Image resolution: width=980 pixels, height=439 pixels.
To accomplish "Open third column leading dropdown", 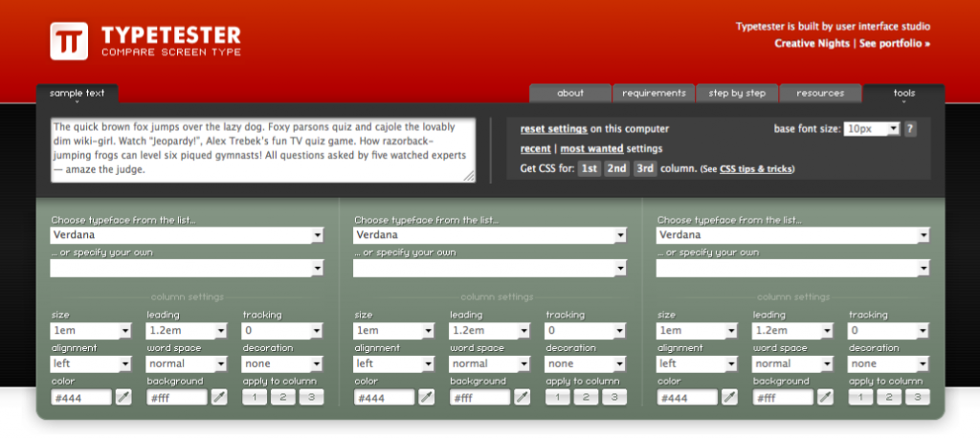I will click(792, 331).
